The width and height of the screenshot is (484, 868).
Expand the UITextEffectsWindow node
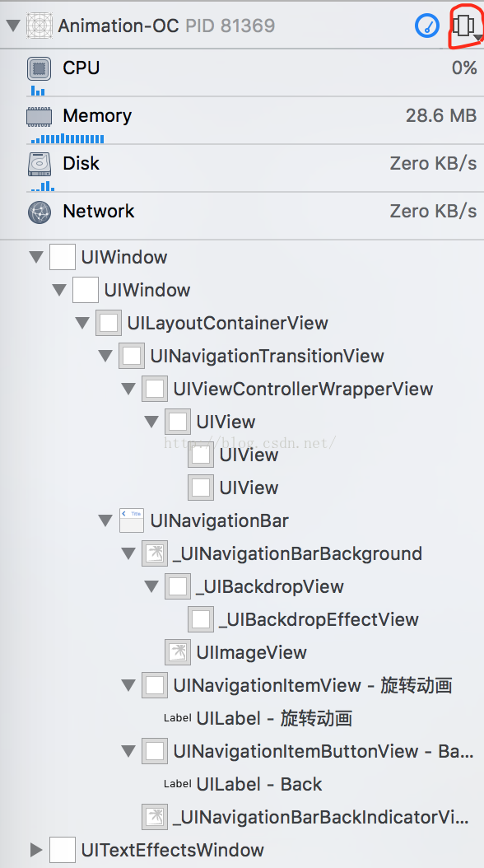coord(36,850)
